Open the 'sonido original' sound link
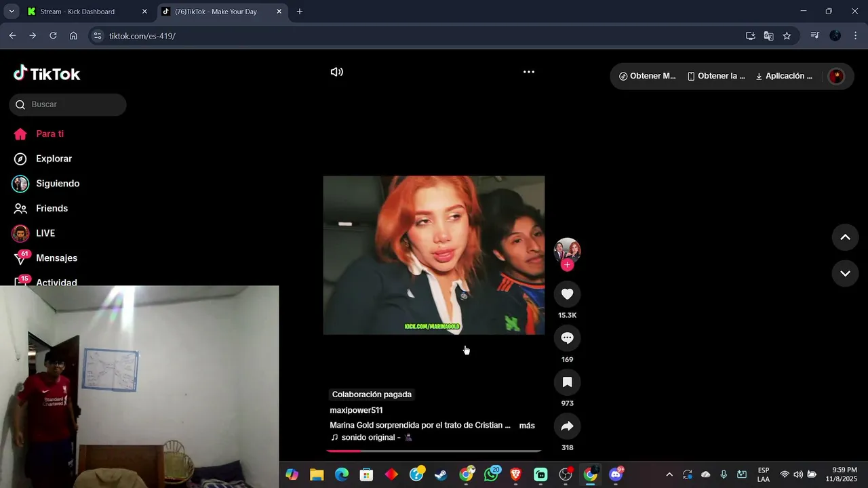 tap(371, 438)
